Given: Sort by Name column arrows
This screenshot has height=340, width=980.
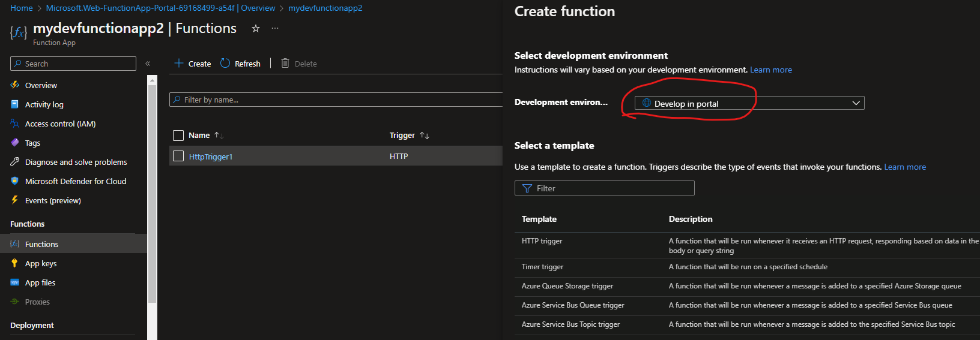Looking at the screenshot, I should 219,136.
